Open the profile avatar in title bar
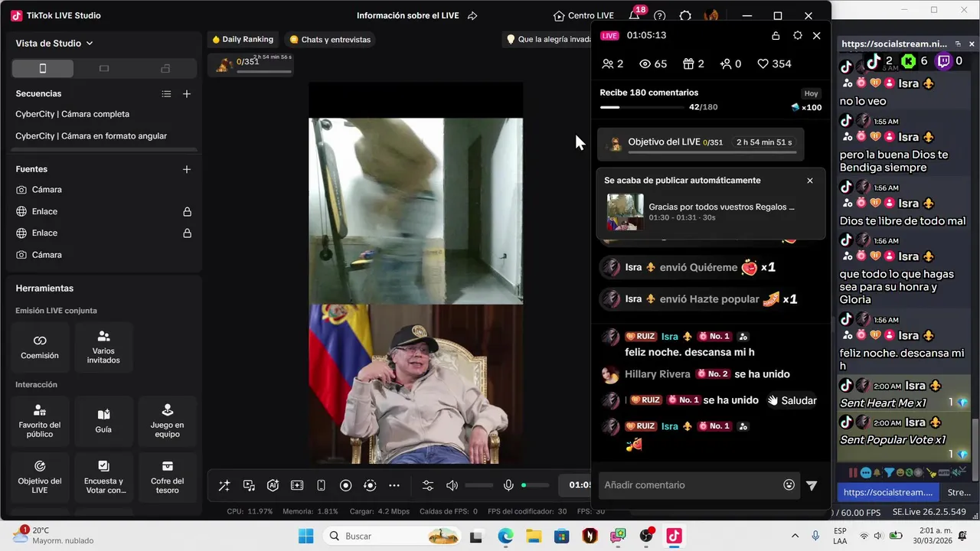 711,16
